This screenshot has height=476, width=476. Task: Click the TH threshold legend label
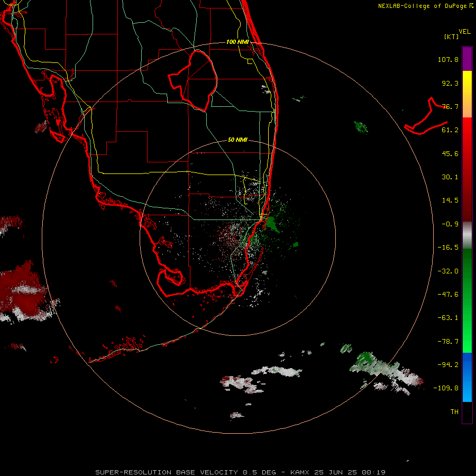[454, 412]
